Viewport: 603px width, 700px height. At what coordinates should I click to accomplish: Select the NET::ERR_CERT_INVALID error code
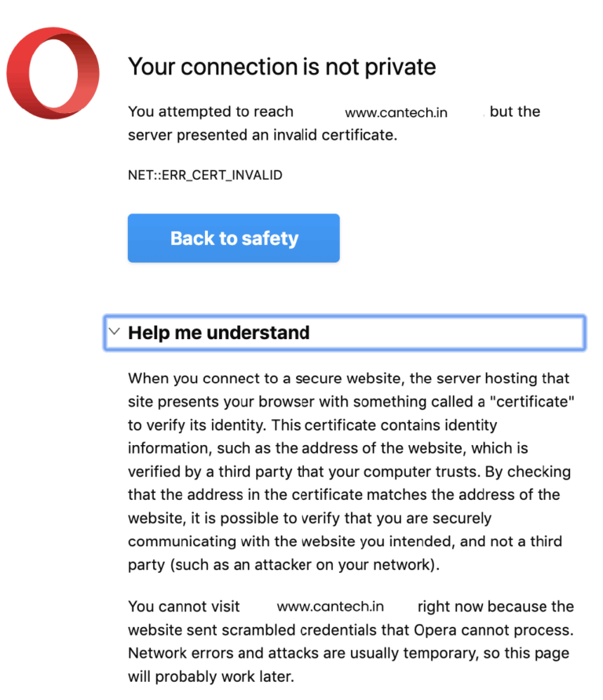(x=205, y=174)
